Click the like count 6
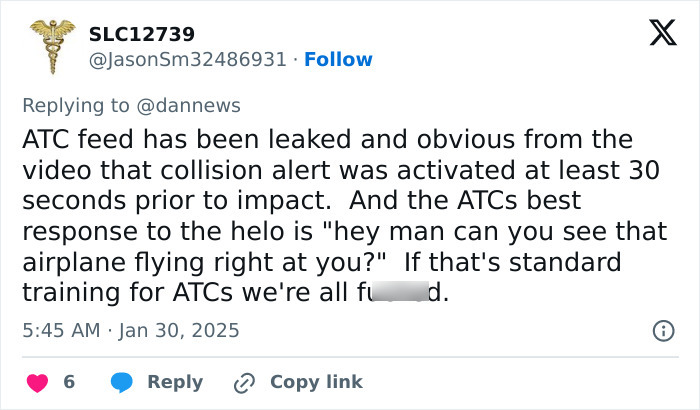Viewport: 700px width, 410px height. click(69, 382)
